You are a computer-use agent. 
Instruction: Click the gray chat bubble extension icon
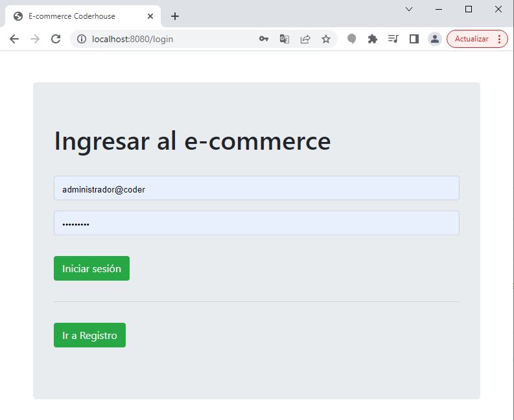point(352,39)
